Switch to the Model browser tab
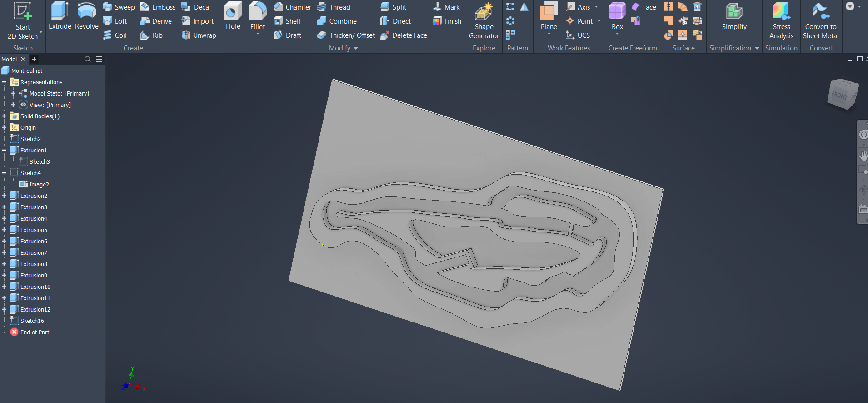The image size is (868, 403). click(x=9, y=60)
